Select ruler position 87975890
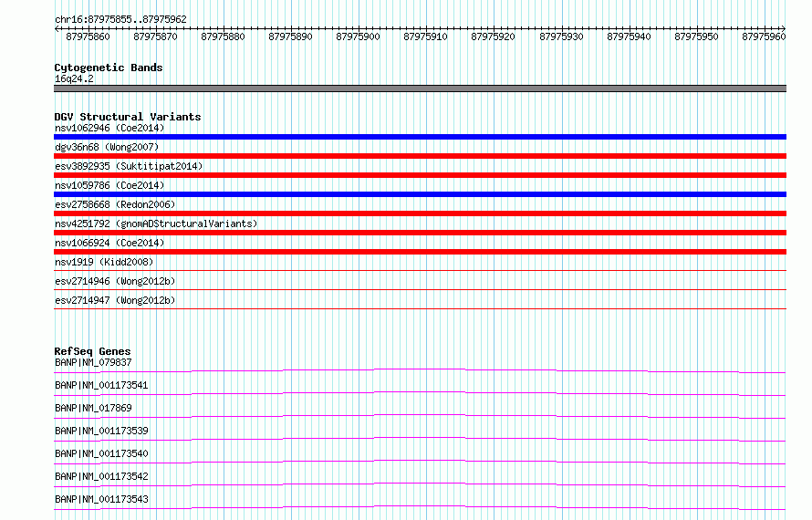 pos(290,36)
